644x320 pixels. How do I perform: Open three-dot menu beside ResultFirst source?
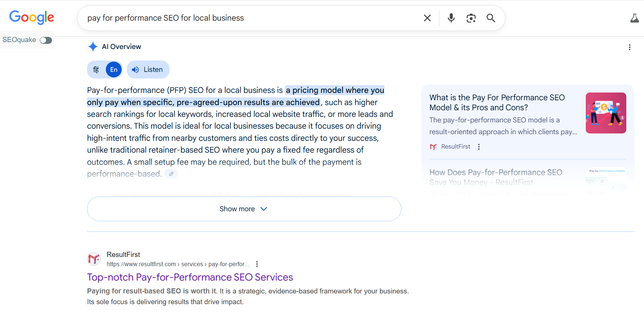tap(479, 147)
